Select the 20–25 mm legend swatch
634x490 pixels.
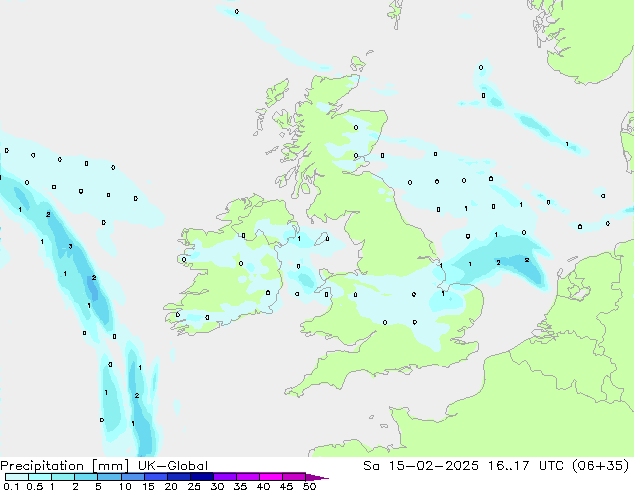tap(178, 477)
